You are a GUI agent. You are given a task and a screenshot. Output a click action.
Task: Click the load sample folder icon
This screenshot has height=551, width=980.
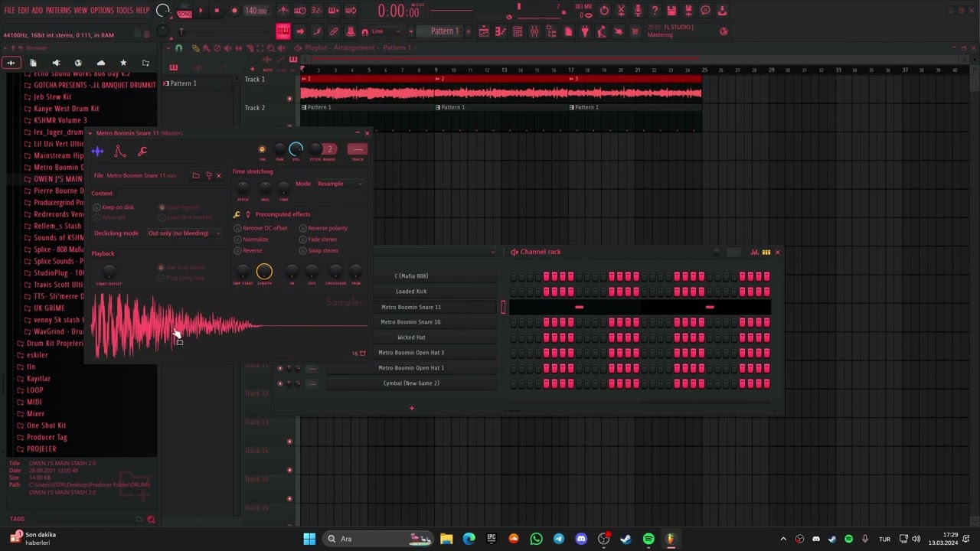point(195,176)
